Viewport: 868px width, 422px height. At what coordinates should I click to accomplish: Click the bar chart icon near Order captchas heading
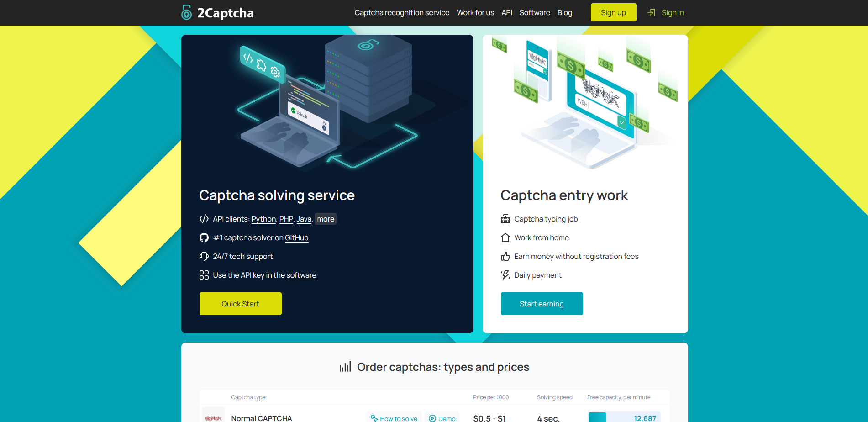345,366
